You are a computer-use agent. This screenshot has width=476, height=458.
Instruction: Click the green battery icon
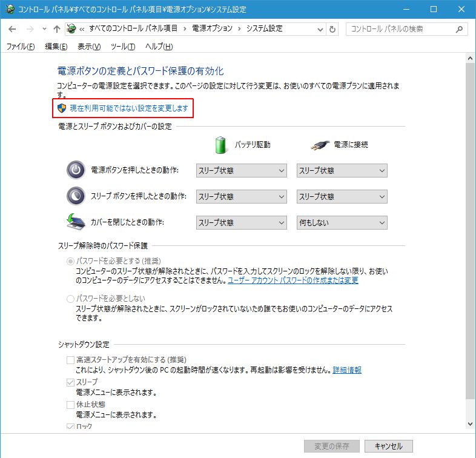click(221, 145)
